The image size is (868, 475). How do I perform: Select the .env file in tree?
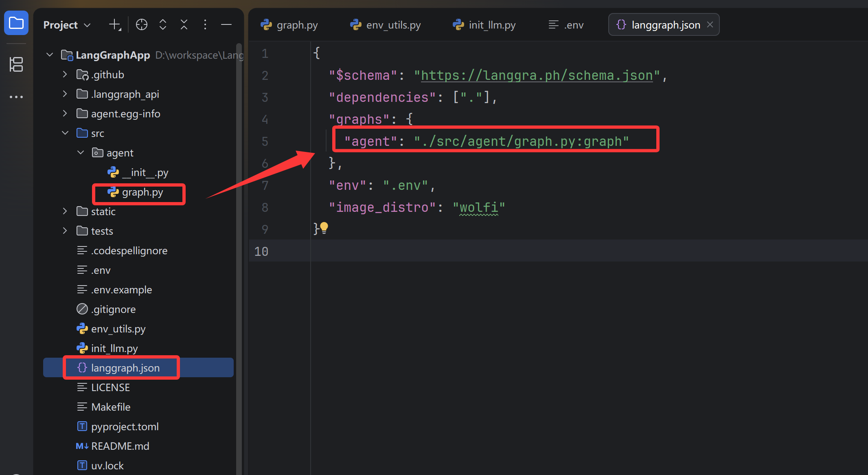[138, 270]
